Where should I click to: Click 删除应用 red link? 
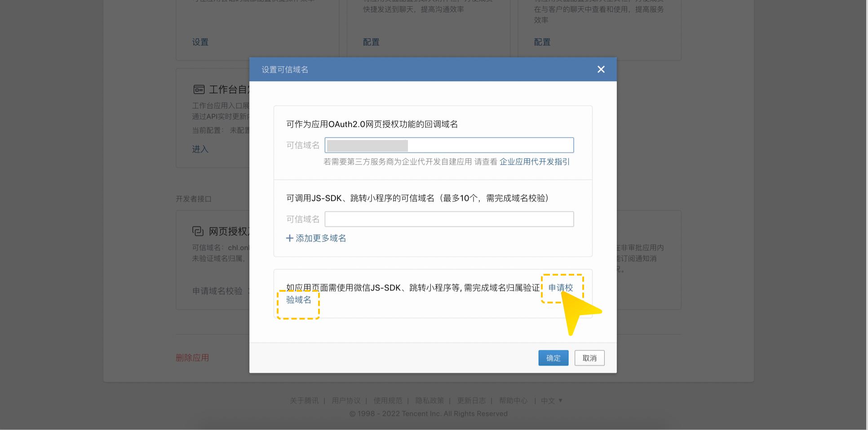[x=192, y=358]
